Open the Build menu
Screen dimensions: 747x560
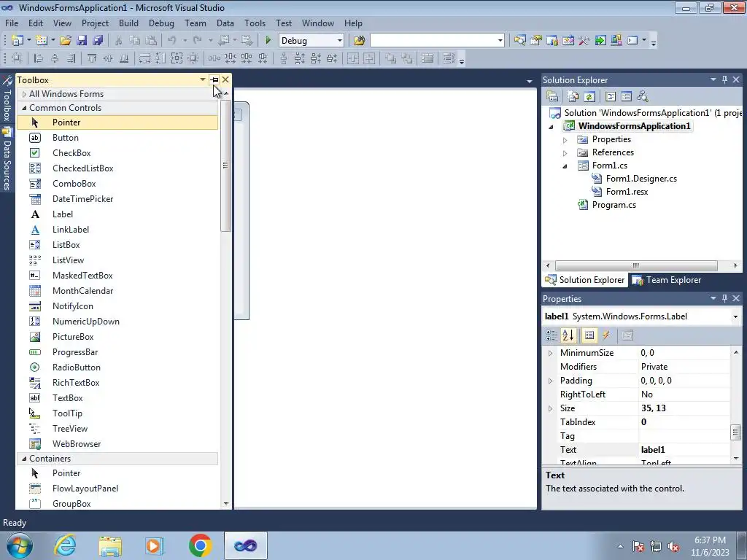click(128, 23)
